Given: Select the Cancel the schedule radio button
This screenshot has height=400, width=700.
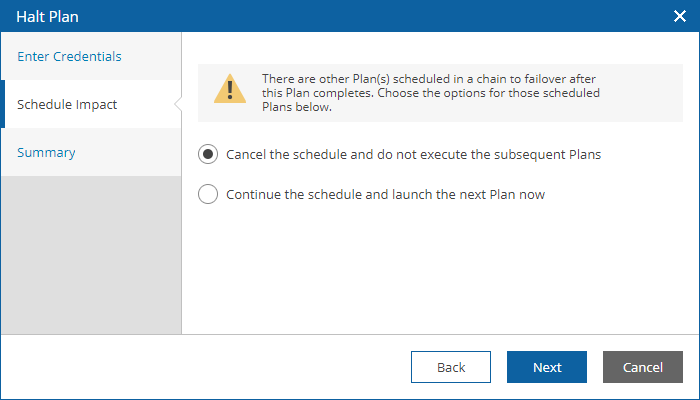Looking at the screenshot, I should 208,154.
